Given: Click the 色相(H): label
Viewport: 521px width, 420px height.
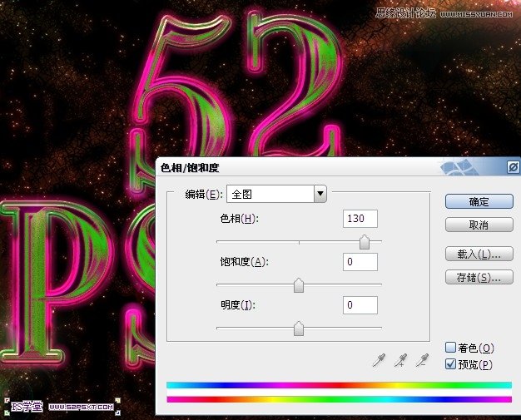Looking at the screenshot, I should click(239, 219).
